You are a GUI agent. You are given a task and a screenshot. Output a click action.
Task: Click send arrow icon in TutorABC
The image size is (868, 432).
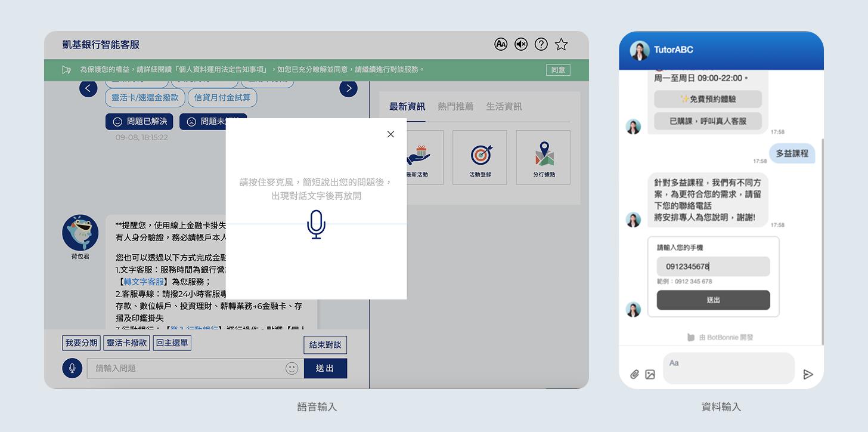point(808,374)
